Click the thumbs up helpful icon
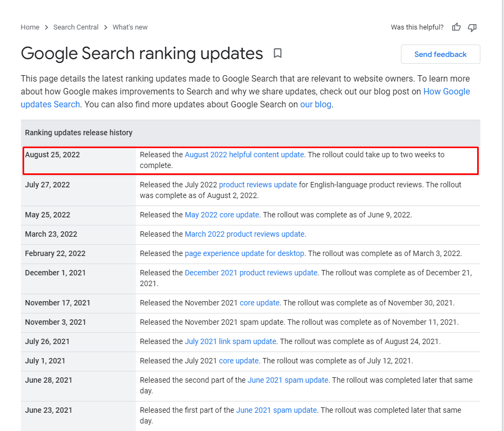504x431 pixels. [x=456, y=27]
